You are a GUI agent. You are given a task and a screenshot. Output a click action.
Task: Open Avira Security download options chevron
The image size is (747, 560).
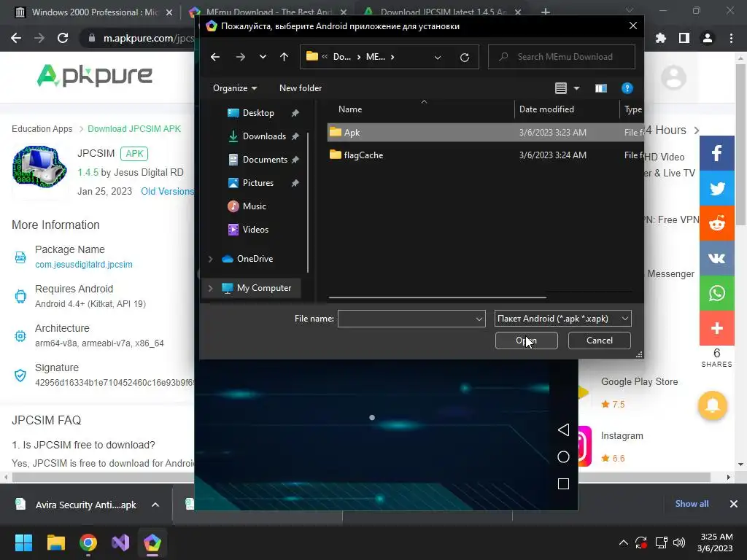pyautogui.click(x=155, y=505)
